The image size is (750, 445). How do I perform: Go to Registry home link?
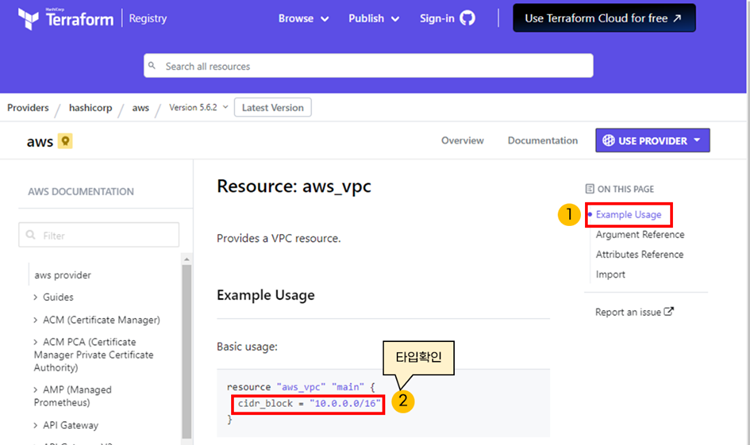tap(148, 19)
